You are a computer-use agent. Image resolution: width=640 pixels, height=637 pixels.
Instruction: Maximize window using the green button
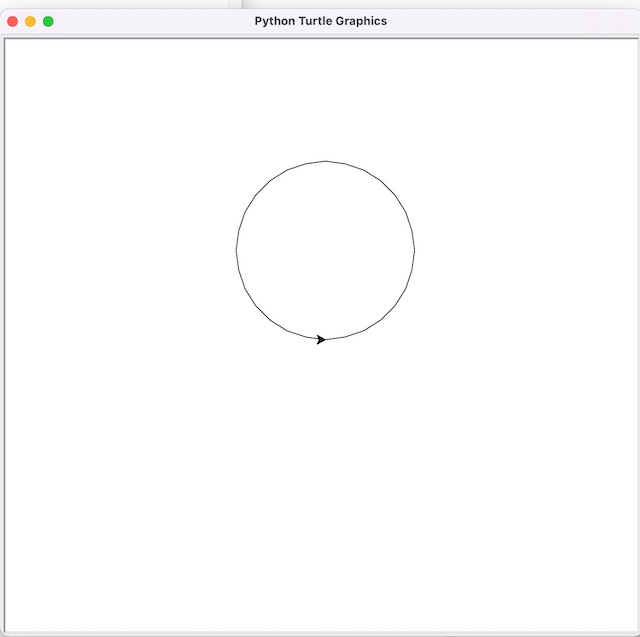click(x=48, y=21)
